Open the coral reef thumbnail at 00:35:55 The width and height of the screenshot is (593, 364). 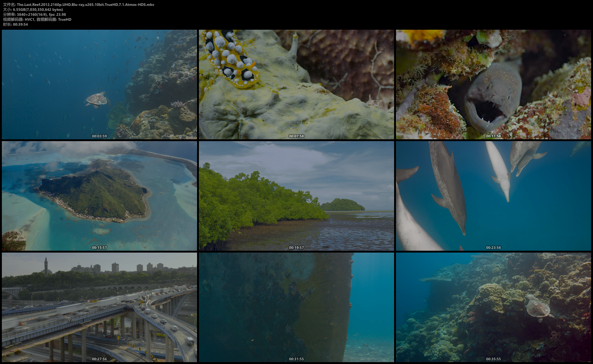[x=493, y=307]
